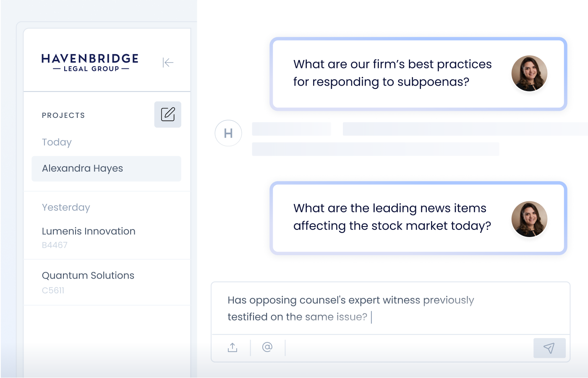Click the avatar on the stock market message
The height and width of the screenshot is (378, 588).
pos(529,219)
